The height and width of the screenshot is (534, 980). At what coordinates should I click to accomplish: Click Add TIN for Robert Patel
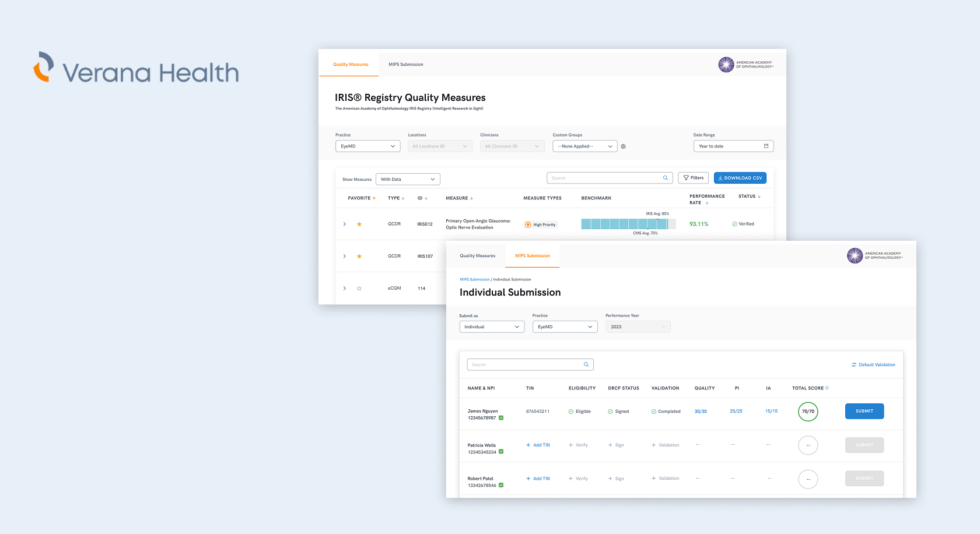[x=538, y=479]
